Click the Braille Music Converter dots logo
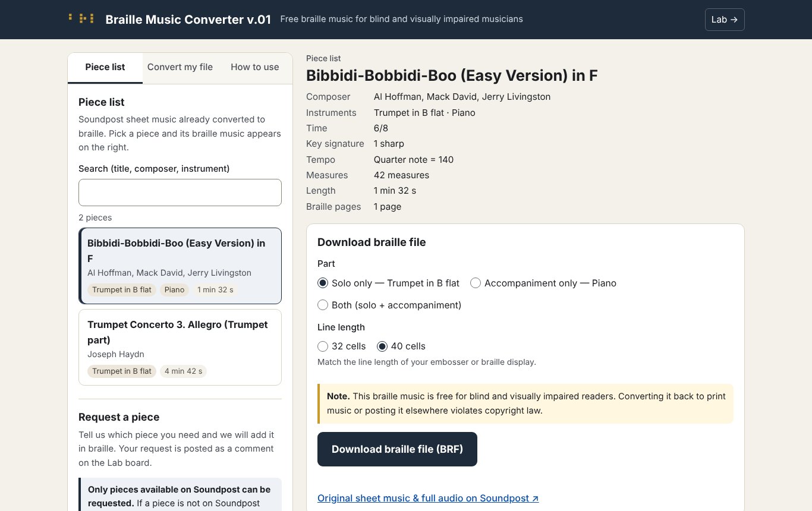812x511 pixels. [x=81, y=19]
